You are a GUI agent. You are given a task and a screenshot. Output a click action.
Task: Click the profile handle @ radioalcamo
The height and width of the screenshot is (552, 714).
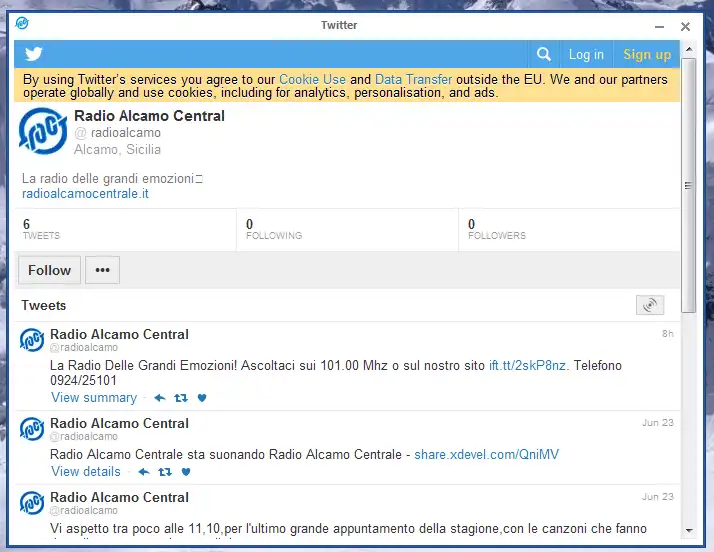[x=117, y=133]
